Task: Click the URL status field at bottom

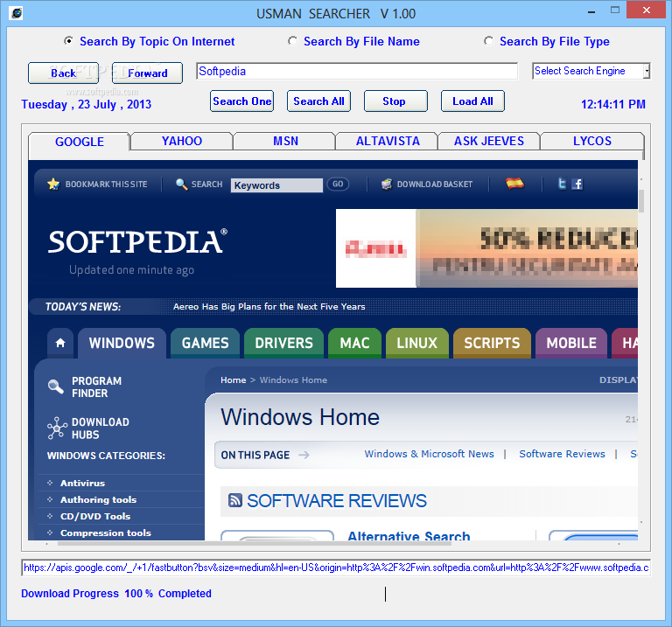Action: (336, 568)
